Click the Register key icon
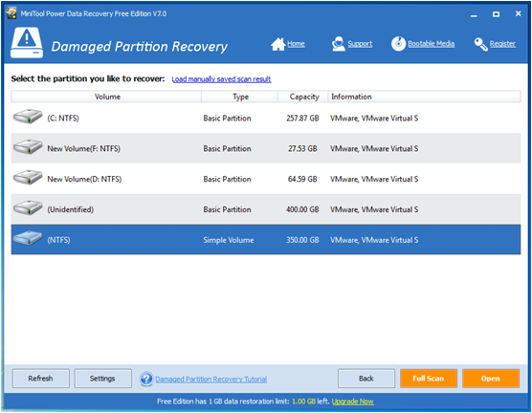The width and height of the screenshot is (532, 413). [480, 44]
